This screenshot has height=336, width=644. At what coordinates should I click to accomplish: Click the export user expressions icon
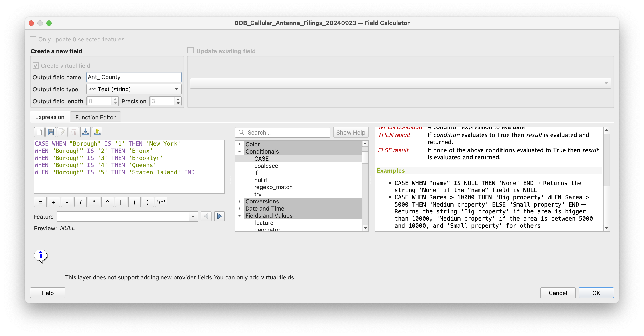(97, 132)
